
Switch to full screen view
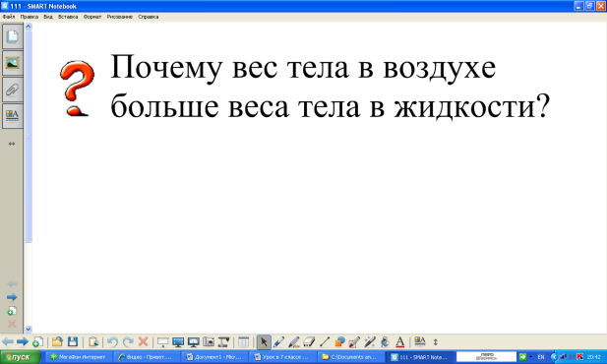(x=178, y=342)
